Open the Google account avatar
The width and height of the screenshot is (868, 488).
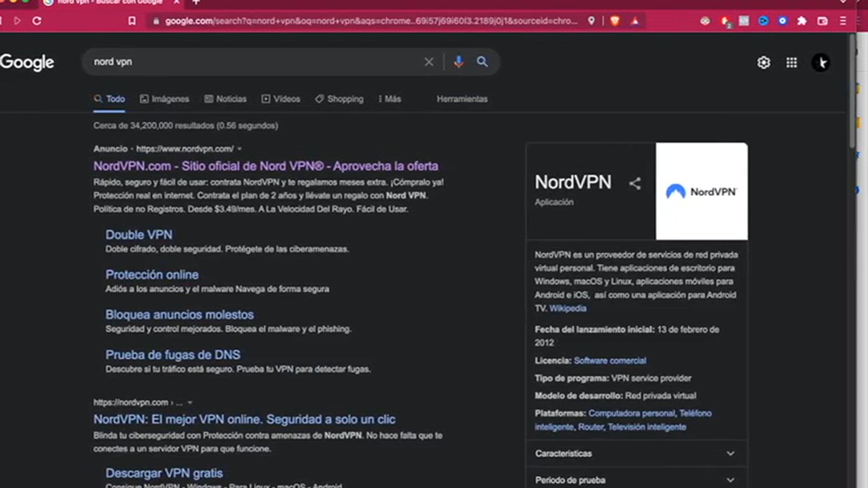click(821, 62)
